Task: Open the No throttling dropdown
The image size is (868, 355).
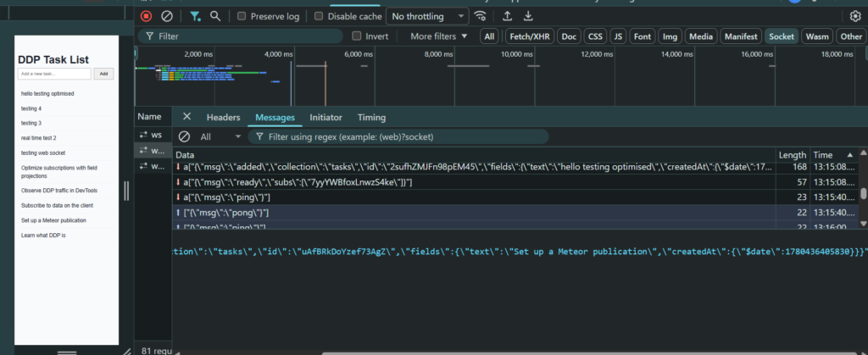Action: point(427,16)
